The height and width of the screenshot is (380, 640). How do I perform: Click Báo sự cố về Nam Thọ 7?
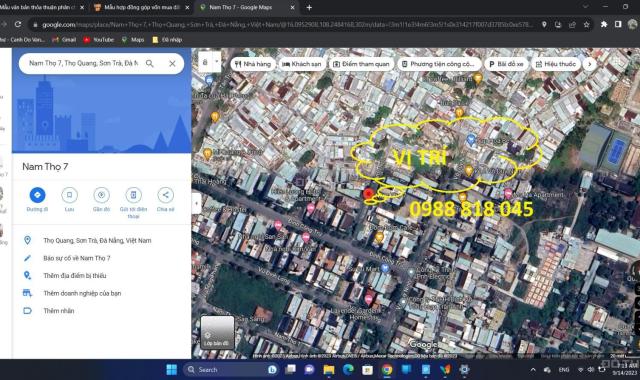(x=102, y=258)
